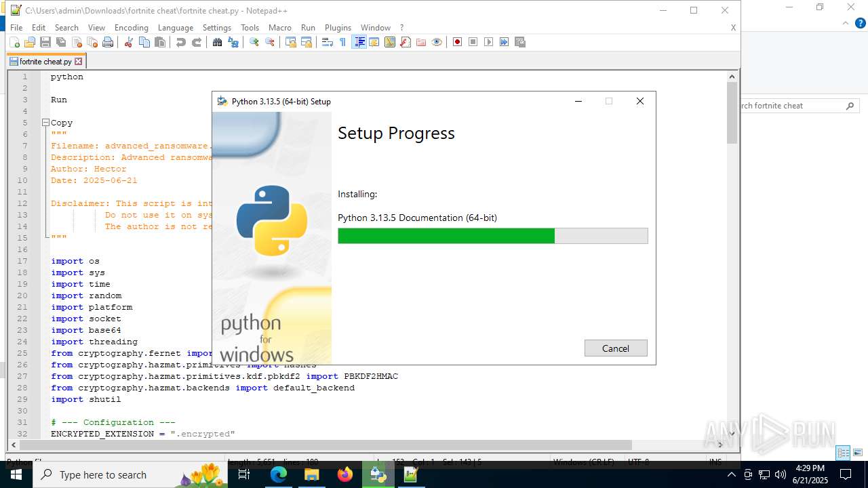Expand the system tray hidden icons chevron
This screenshot has height=488, width=868.
tap(731, 474)
